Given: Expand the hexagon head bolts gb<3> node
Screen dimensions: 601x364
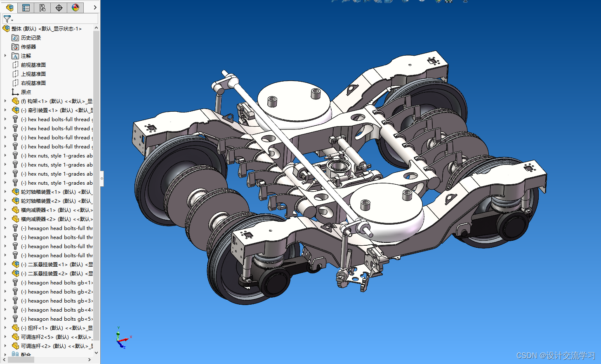Looking at the screenshot, I should [x=5, y=301].
